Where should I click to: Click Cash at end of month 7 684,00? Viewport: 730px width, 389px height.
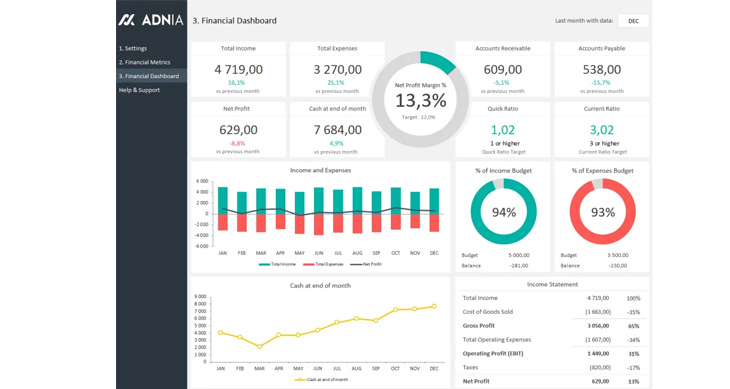[338, 130]
